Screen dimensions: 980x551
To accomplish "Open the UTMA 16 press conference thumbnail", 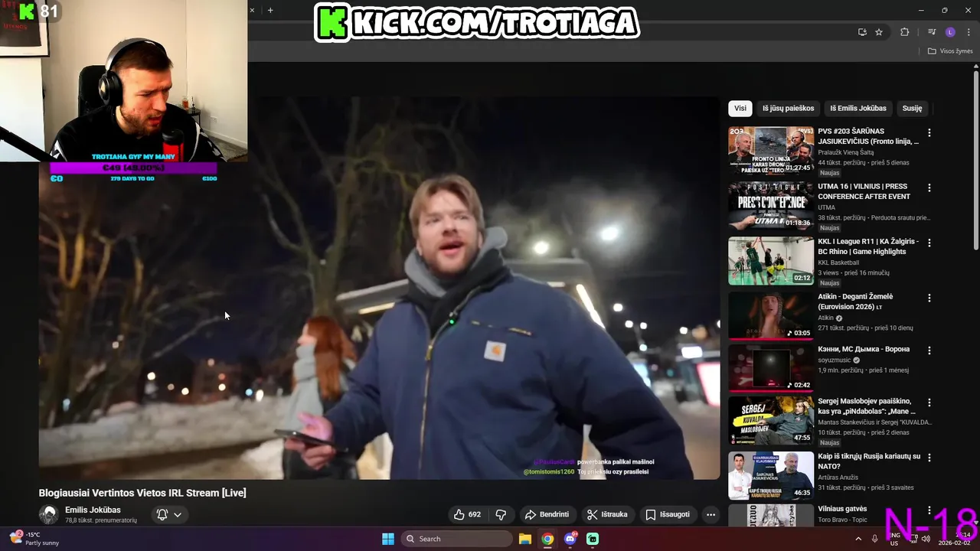I will pos(771,206).
